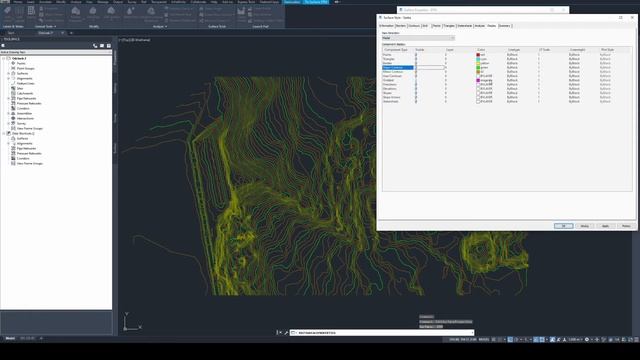The width and height of the screenshot is (640, 360).
Task: Switch to Triangles tab in Surface Style
Action: (x=449, y=26)
